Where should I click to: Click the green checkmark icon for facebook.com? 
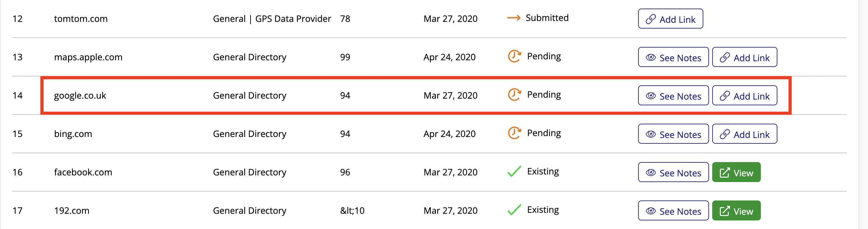click(514, 171)
